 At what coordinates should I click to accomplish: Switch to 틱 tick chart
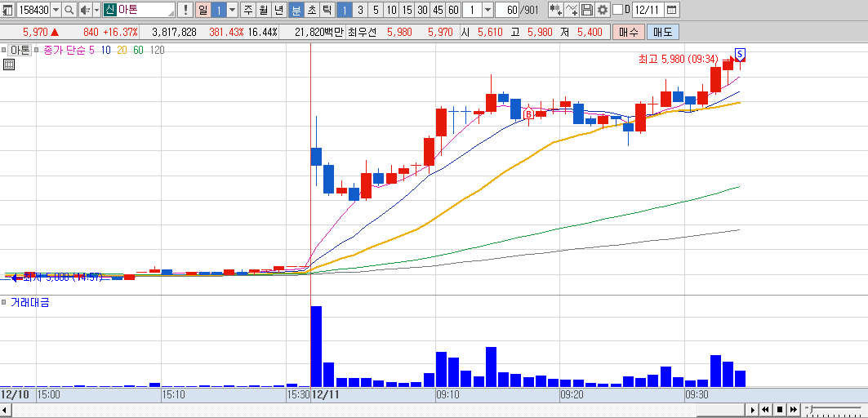pos(327,10)
